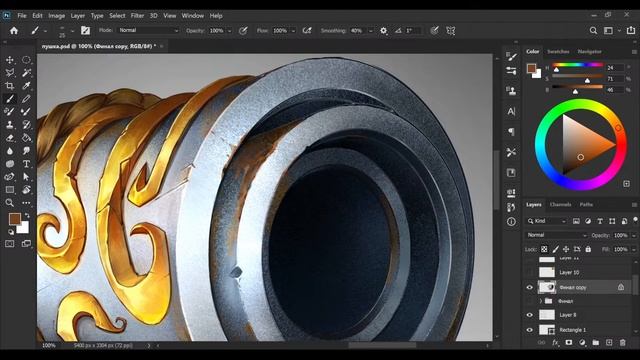Viewport: 640px width, 360px height.
Task: Open the brush preset picker arrow
Action: coord(45,31)
